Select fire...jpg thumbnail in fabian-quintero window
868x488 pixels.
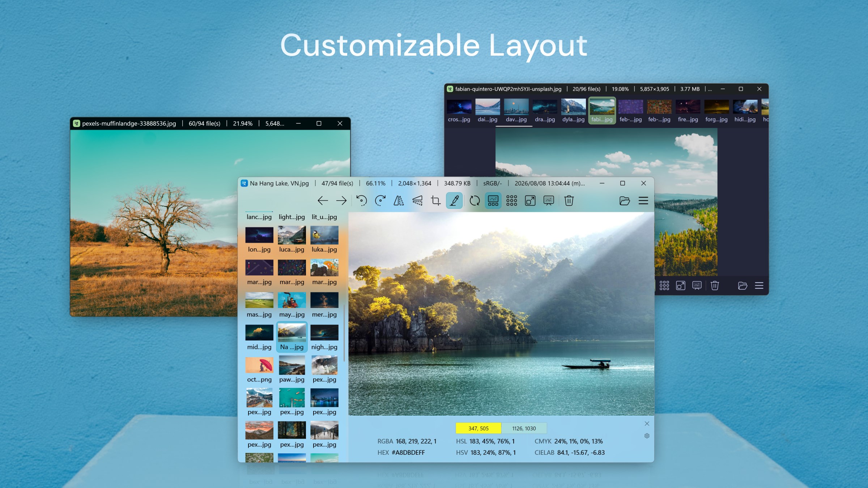click(688, 111)
